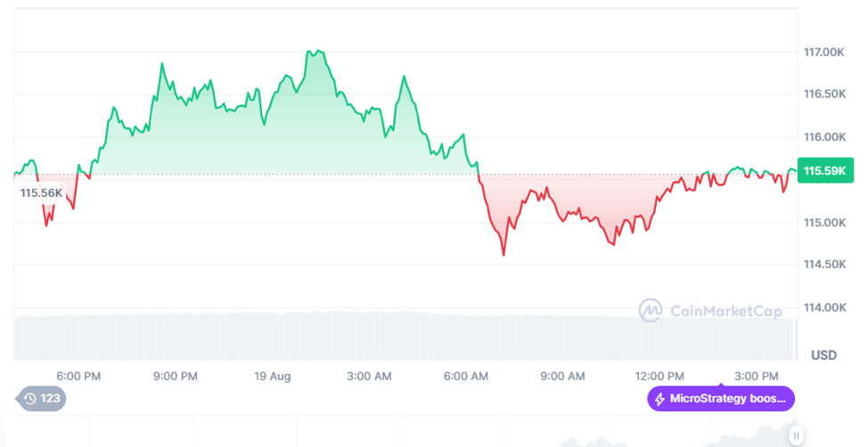
Task: Click the CoinMarketCap watermark text
Action: (724, 311)
